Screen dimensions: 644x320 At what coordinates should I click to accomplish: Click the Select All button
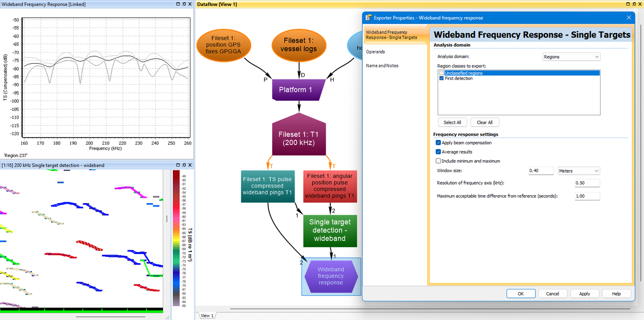click(452, 122)
